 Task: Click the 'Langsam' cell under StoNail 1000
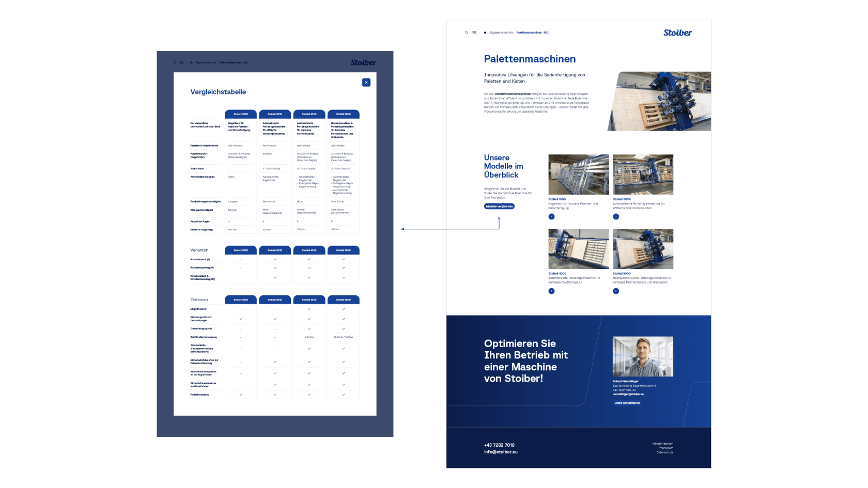(233, 201)
